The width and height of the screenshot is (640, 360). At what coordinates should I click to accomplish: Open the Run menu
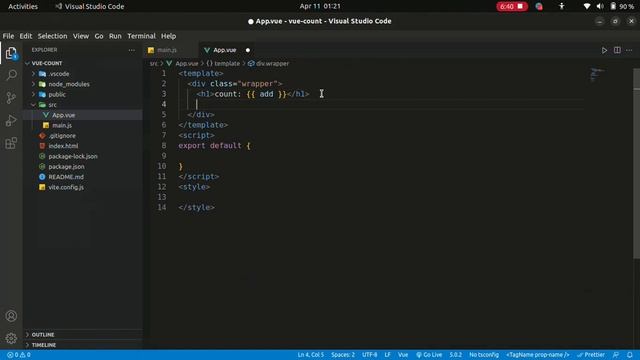coord(115,36)
